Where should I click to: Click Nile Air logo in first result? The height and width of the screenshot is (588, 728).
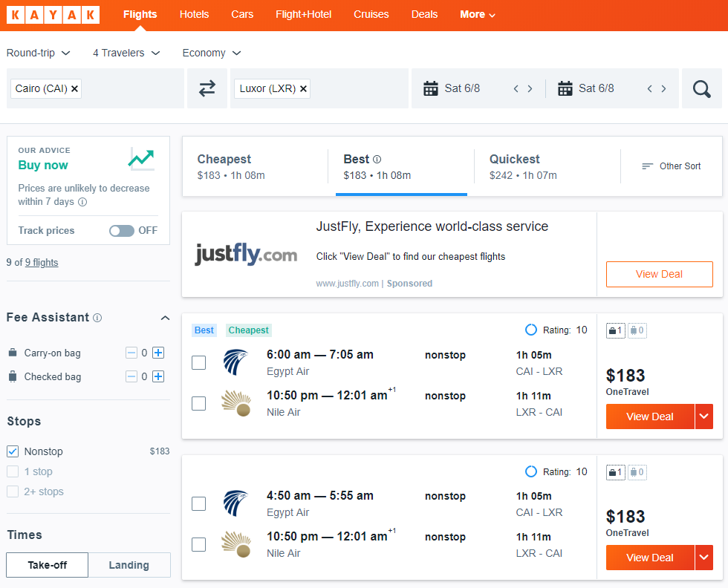tap(236, 403)
